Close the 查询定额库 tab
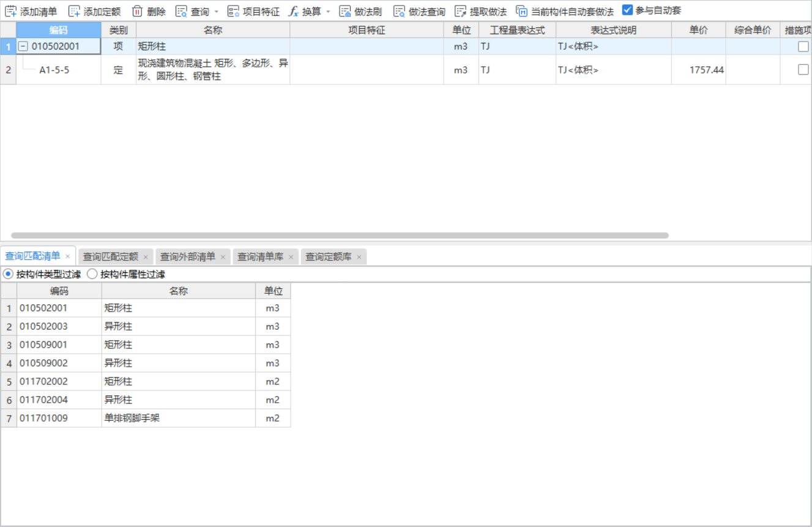 click(359, 257)
